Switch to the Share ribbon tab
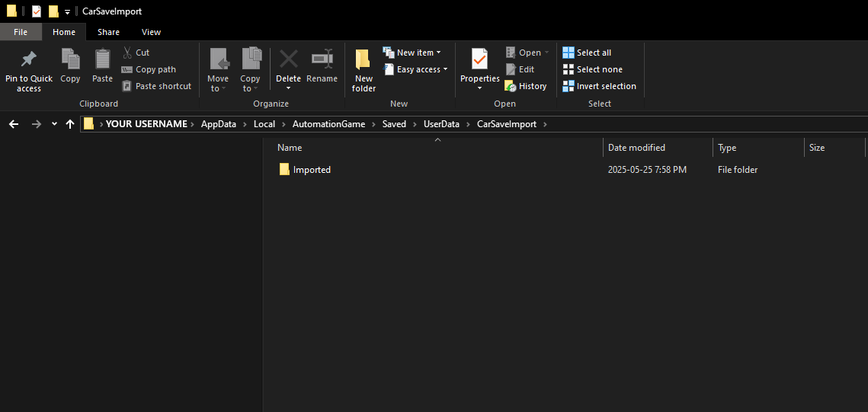The height and width of the screenshot is (412, 868). 108,32
